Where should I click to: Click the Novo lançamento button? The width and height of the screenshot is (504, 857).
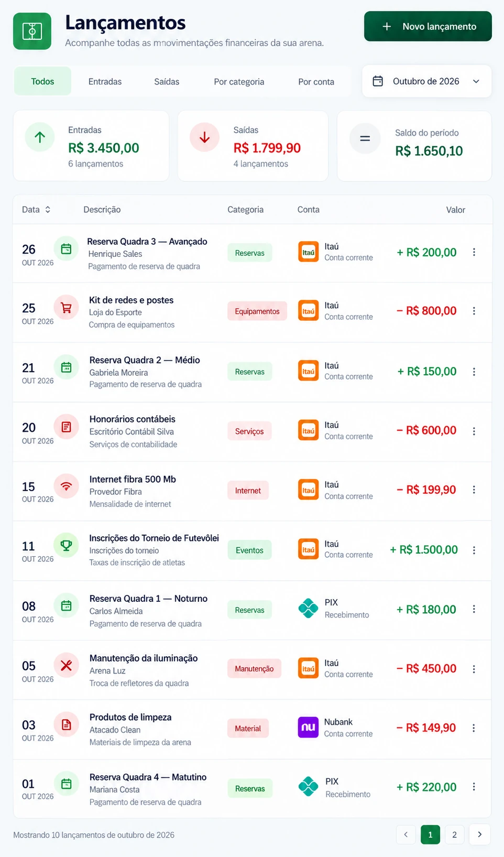[x=428, y=26]
